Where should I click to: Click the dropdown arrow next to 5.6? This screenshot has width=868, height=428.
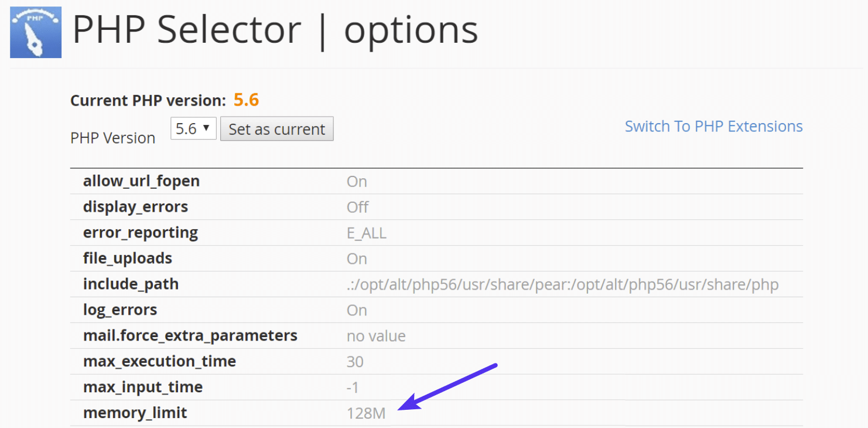pos(206,128)
